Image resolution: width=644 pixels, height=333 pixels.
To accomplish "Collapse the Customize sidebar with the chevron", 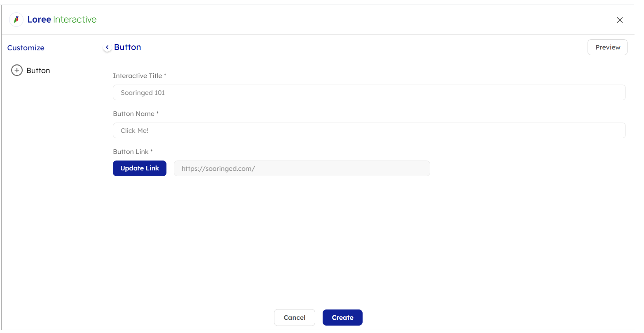I will pos(107,47).
